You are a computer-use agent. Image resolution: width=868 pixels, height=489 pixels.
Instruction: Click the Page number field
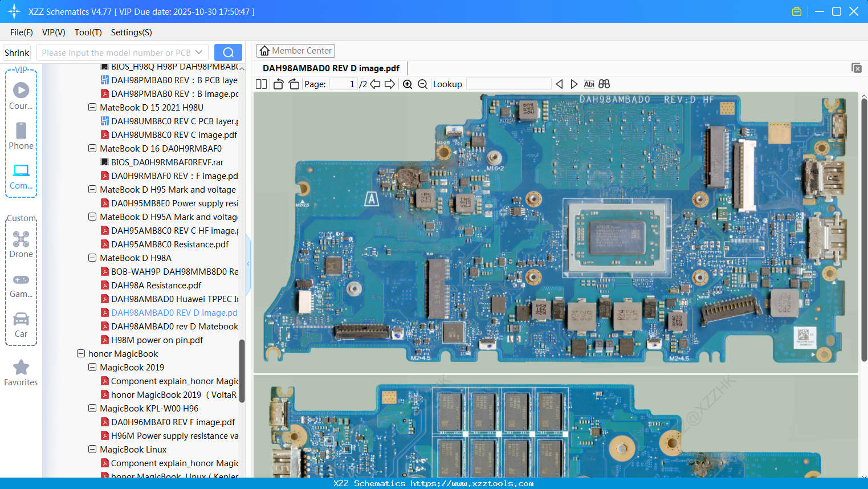click(343, 84)
